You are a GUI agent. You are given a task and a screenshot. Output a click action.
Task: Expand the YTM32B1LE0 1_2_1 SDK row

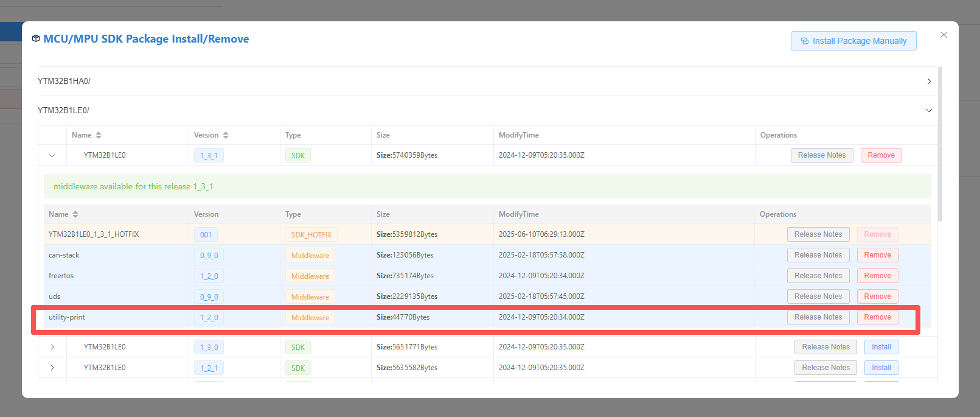(52, 368)
